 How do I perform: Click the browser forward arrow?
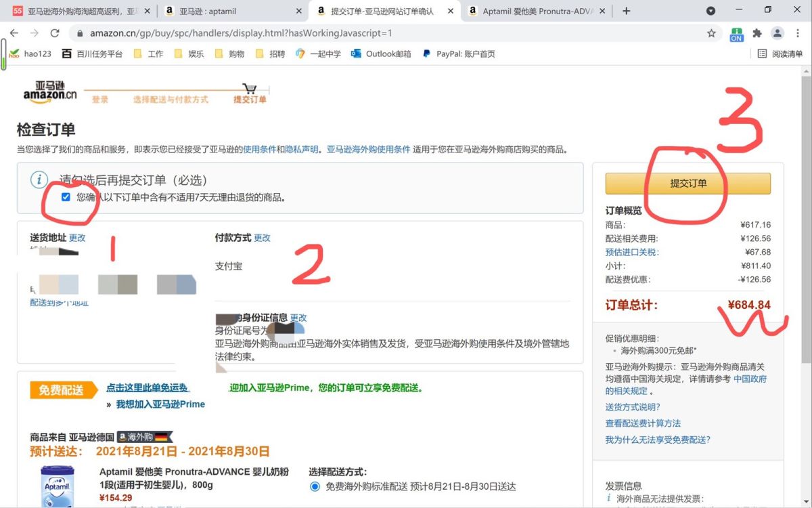coord(34,33)
